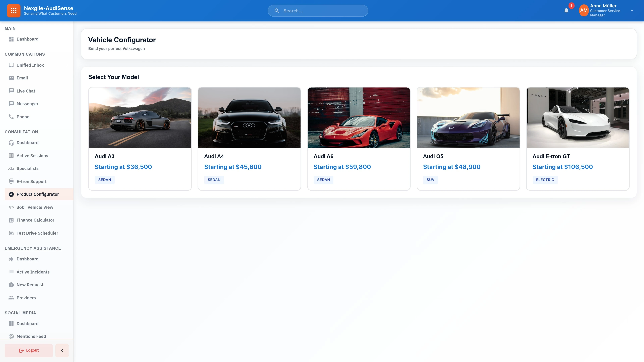Click the Logout button
Viewport: 644px width, 362px height.
tap(29, 350)
